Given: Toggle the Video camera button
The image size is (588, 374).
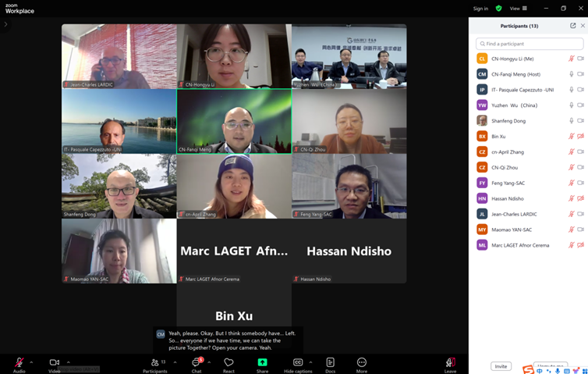Looking at the screenshot, I should click(x=55, y=362).
